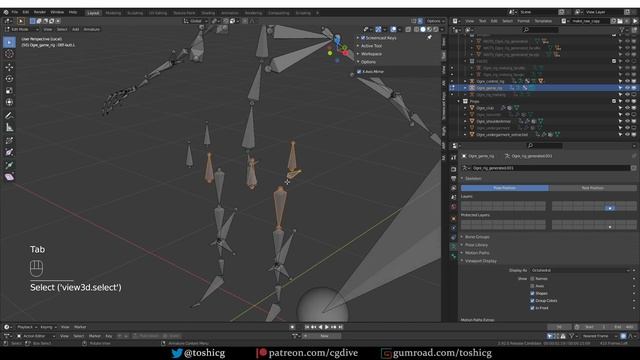640x360 pixels.
Task: Open the viewport Options button
Action: tap(435, 21)
